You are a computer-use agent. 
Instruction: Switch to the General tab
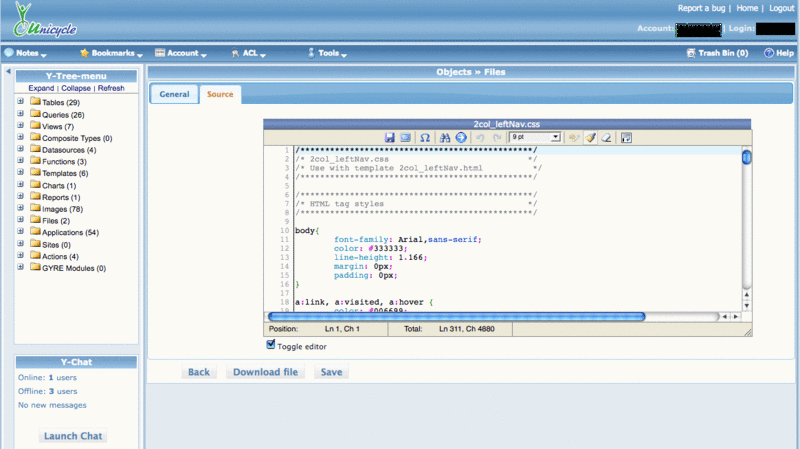point(174,94)
